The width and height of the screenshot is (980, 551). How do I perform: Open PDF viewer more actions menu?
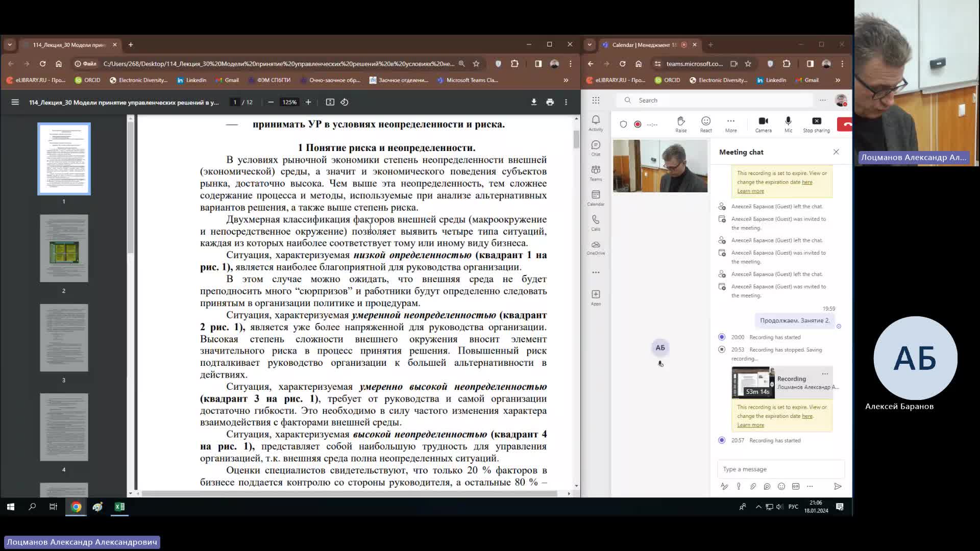click(566, 102)
